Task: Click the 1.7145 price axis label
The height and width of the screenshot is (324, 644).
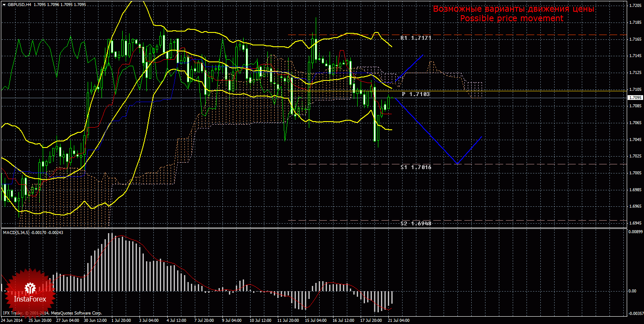Action: pos(635,56)
